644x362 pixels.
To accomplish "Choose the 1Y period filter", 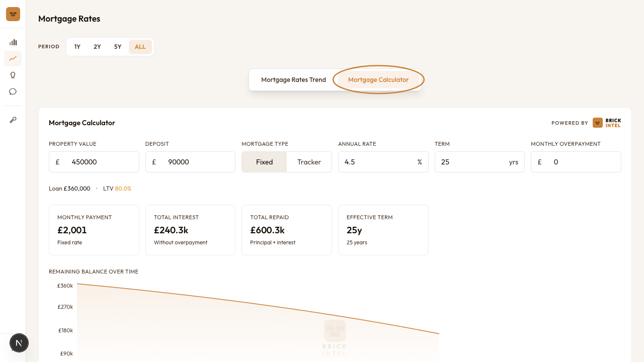I will click(77, 46).
